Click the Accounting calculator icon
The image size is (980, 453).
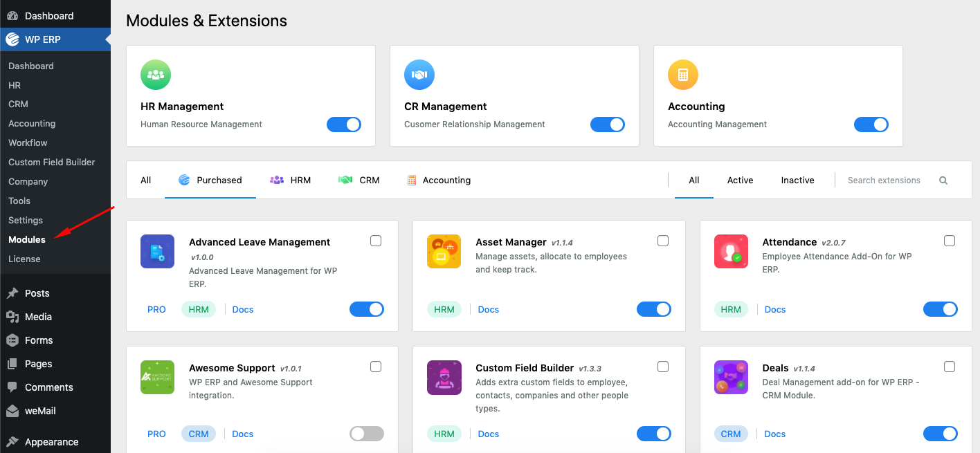(x=683, y=75)
